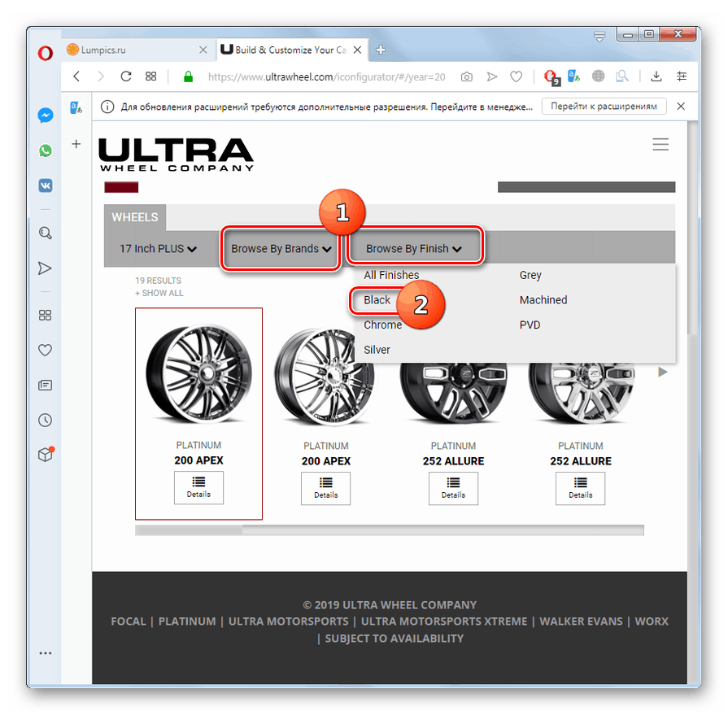Open My Flow in the sidebar

click(x=45, y=268)
